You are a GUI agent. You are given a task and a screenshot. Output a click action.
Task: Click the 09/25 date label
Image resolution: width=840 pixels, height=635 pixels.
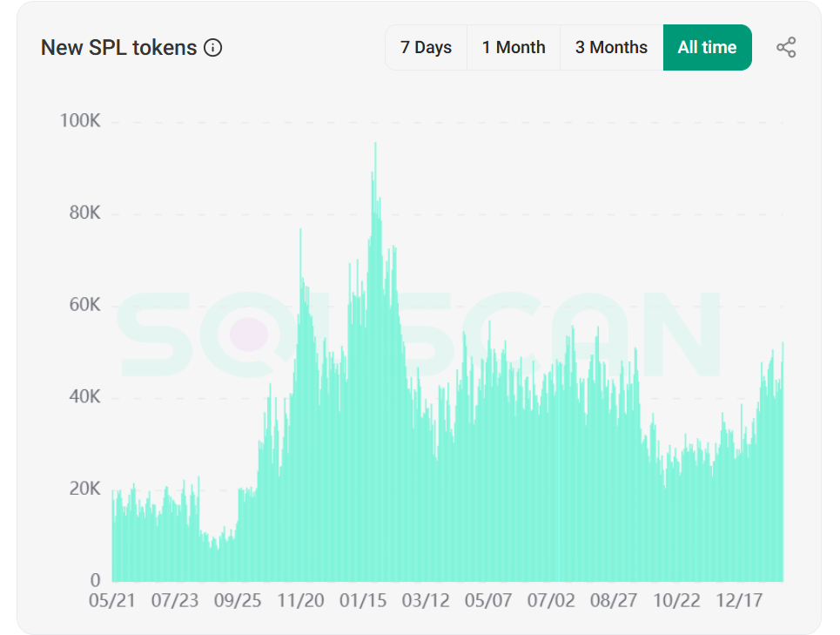(238, 601)
